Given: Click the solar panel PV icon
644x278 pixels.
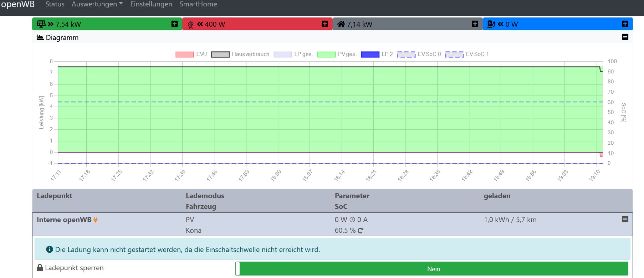Looking at the screenshot, I should (41, 24).
